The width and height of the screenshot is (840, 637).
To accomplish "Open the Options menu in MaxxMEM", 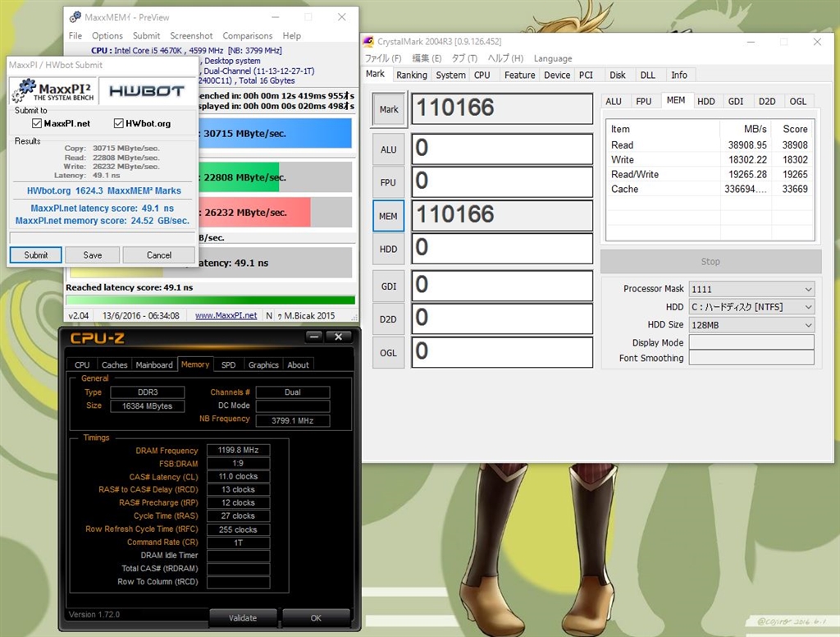I will 107,35.
